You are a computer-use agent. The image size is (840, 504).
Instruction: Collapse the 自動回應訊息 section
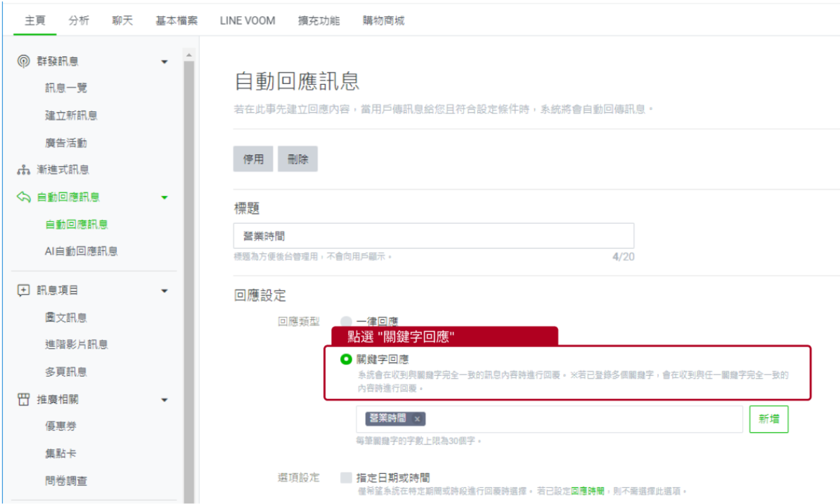click(165, 197)
